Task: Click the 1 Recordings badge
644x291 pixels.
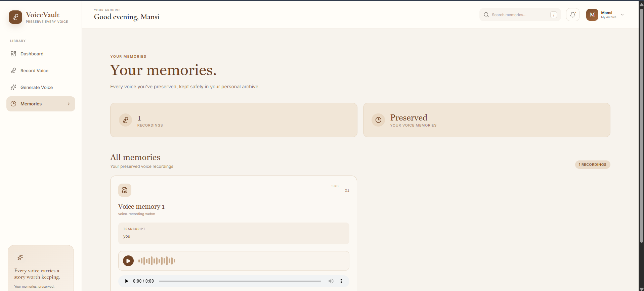Action: click(x=593, y=165)
